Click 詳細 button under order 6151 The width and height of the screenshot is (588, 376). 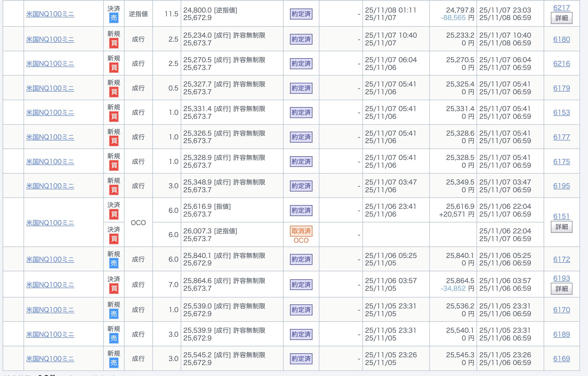pos(561,227)
